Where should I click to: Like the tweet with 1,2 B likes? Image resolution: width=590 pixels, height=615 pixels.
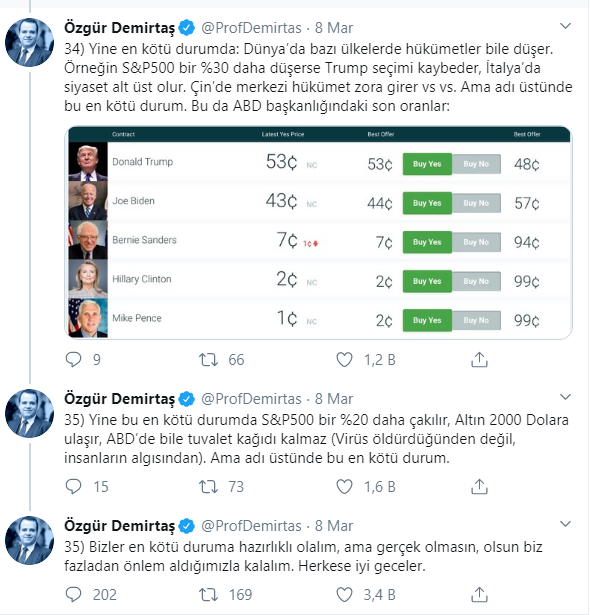point(344,359)
